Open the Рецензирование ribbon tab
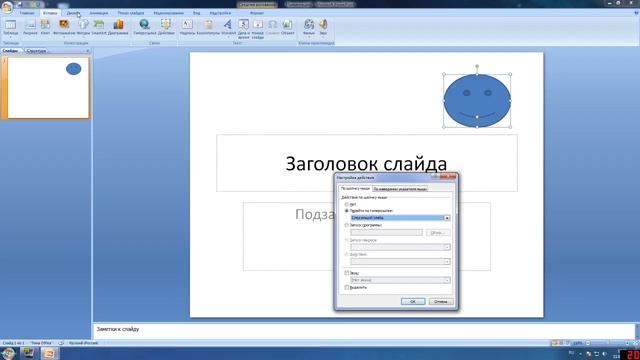640x360 pixels. pyautogui.click(x=169, y=13)
